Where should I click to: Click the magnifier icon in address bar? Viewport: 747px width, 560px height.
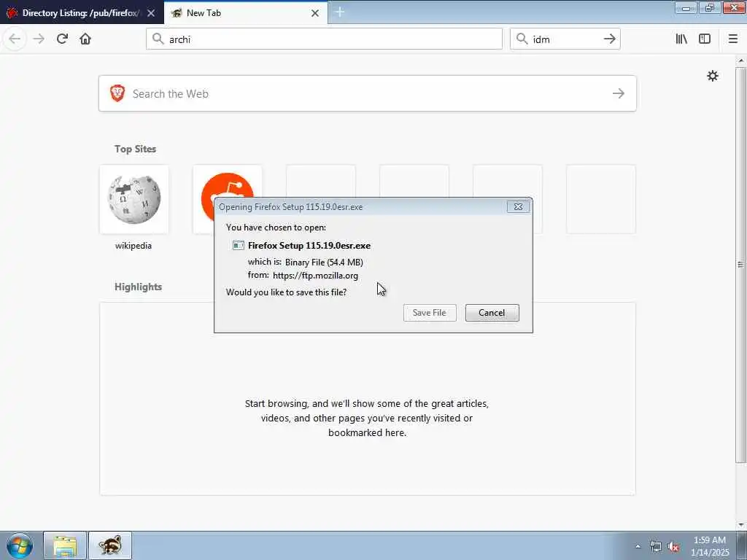158,39
